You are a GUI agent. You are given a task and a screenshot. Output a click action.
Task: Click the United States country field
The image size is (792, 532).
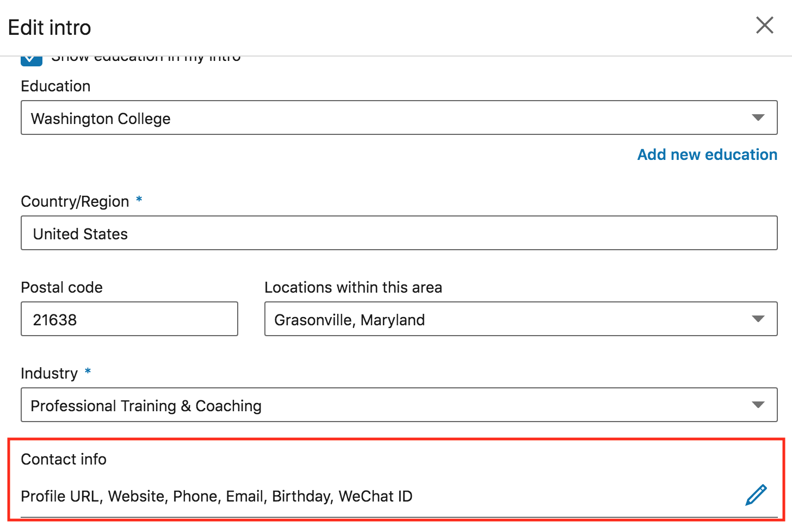tap(399, 233)
